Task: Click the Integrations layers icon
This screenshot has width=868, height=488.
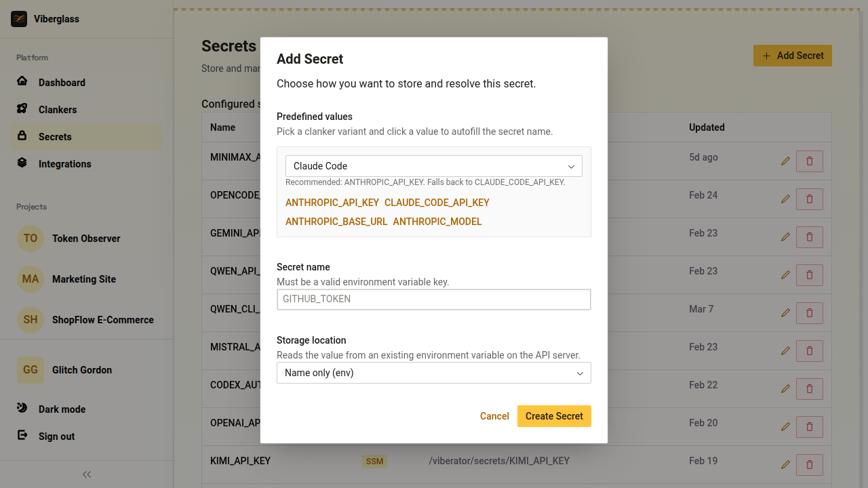Action: 22,163
